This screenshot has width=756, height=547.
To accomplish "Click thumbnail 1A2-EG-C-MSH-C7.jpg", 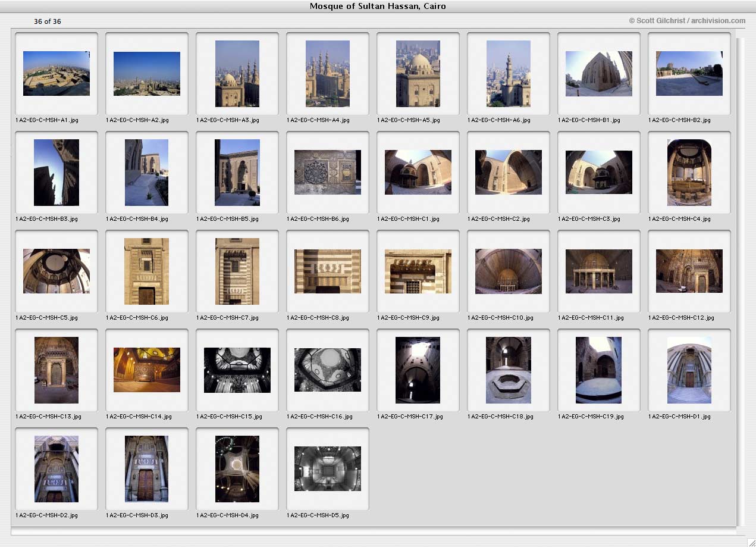I will (x=237, y=271).
